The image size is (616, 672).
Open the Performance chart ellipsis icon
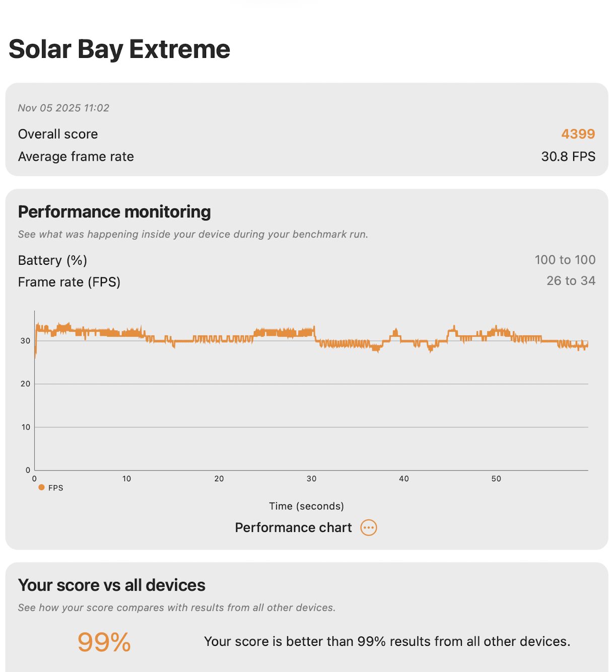click(369, 528)
